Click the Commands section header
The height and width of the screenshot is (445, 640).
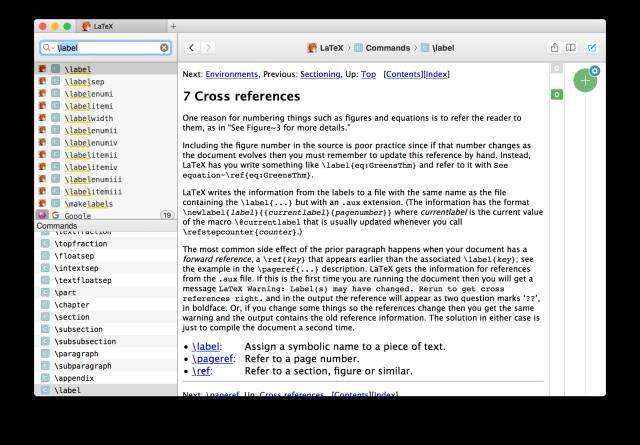click(106, 226)
